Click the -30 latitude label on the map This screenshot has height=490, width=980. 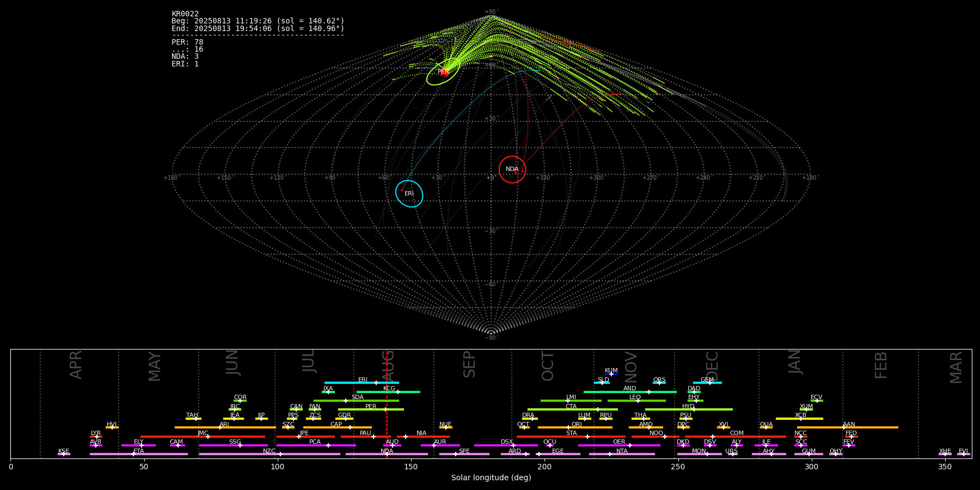(x=491, y=231)
